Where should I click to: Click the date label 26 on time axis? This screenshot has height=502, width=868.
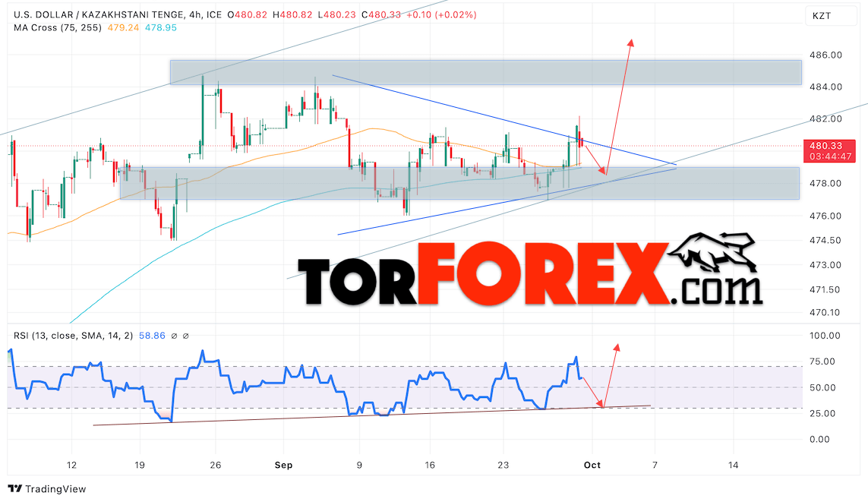pos(216,466)
